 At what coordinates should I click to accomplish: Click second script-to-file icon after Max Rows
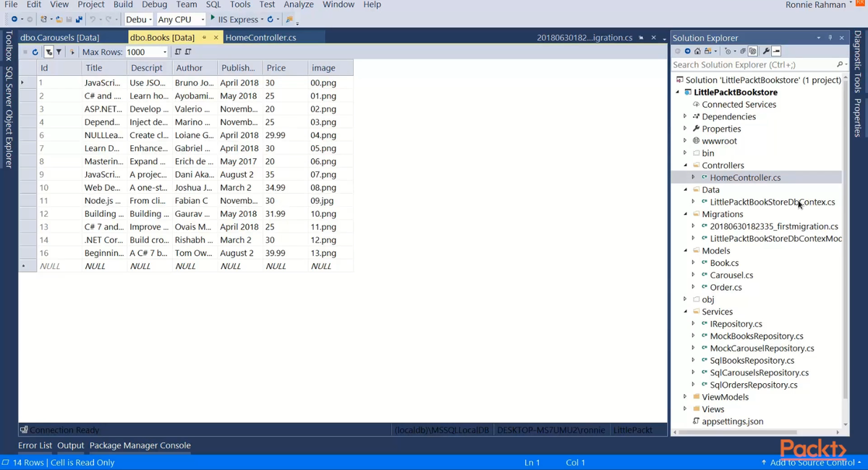pos(188,52)
